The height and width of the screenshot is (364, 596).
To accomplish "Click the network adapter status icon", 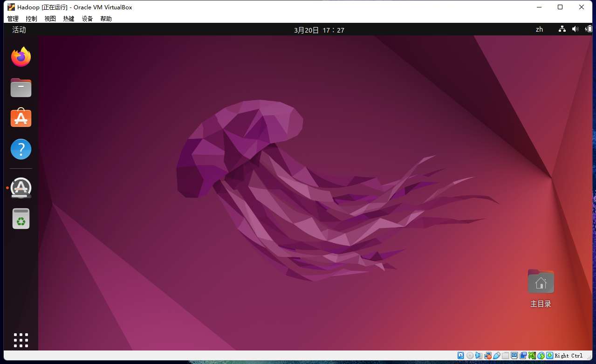I will (x=488, y=356).
